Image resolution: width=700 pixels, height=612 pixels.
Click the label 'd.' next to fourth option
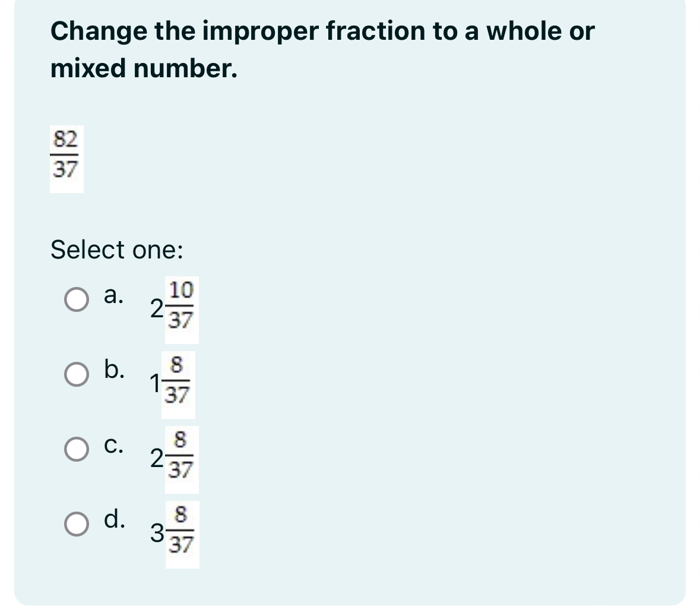[115, 522]
